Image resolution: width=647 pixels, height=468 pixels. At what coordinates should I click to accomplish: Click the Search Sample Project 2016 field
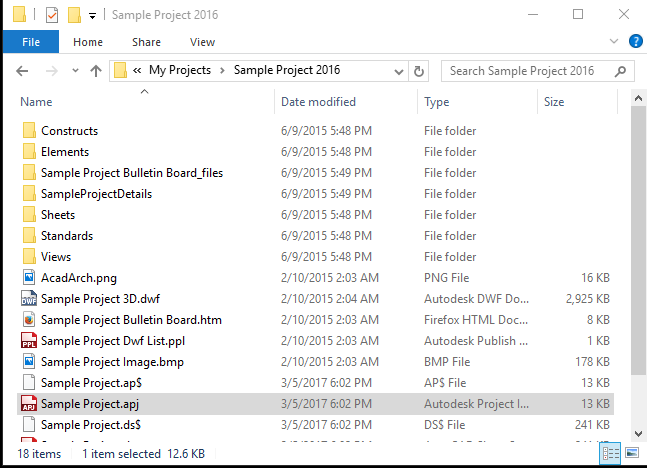tap(528, 71)
